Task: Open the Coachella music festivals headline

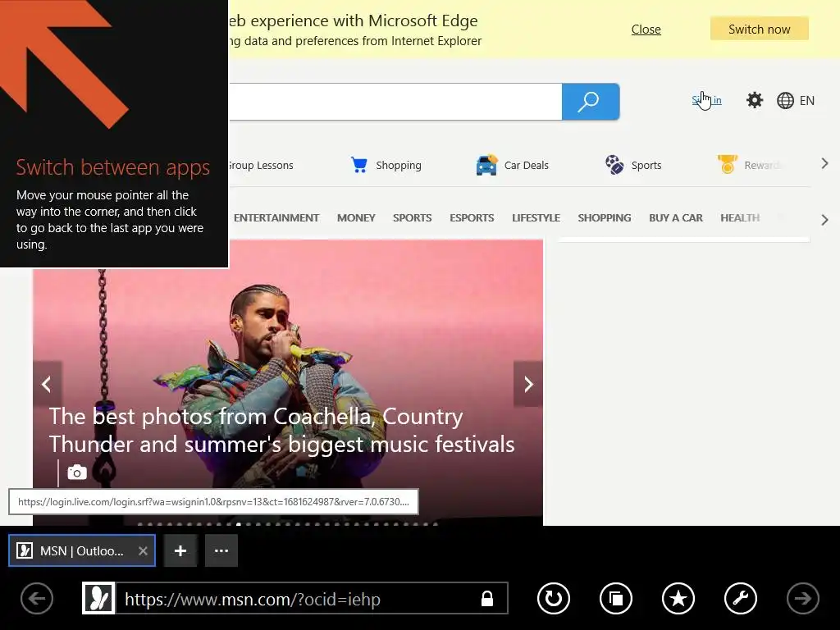Action: point(282,430)
